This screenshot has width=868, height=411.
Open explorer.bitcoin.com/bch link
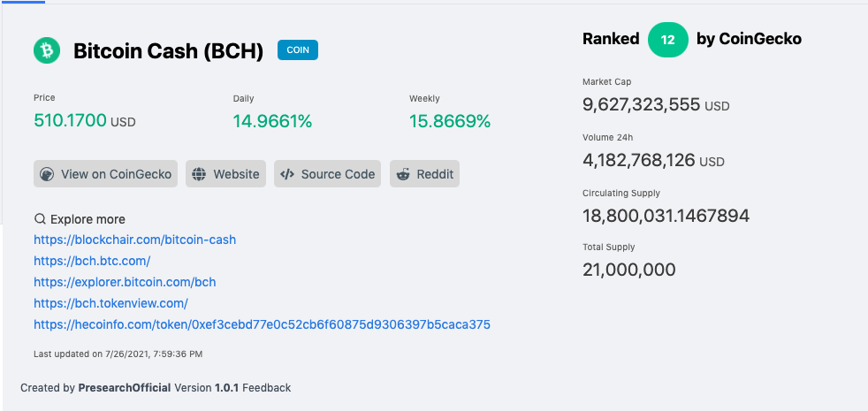pos(126,282)
